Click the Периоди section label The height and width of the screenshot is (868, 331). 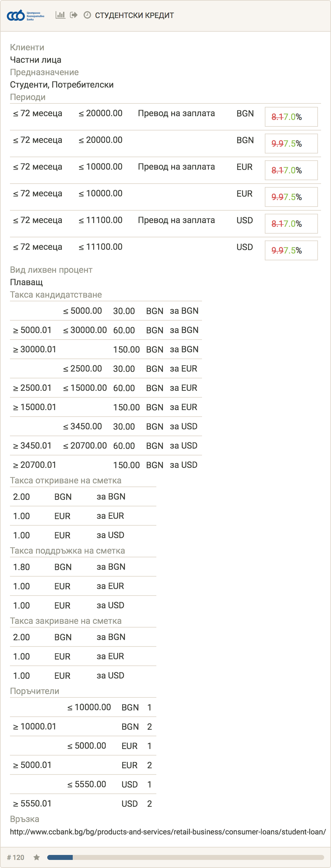(x=28, y=97)
